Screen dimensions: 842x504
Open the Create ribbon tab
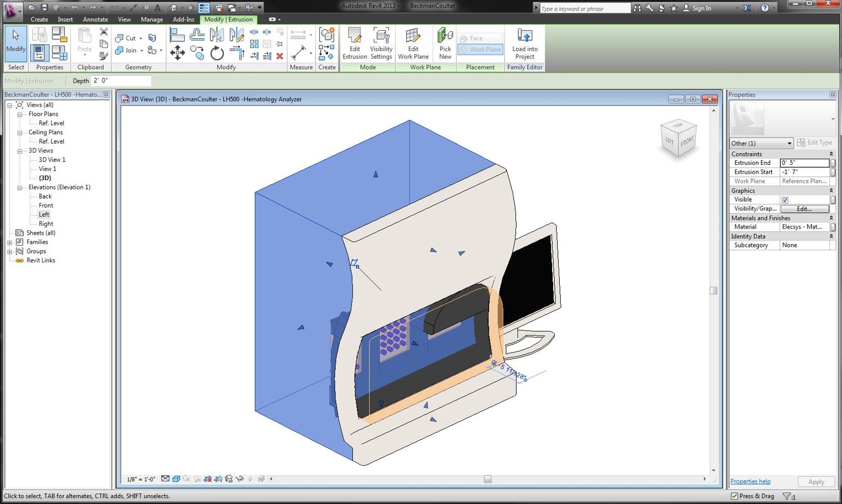tap(39, 20)
